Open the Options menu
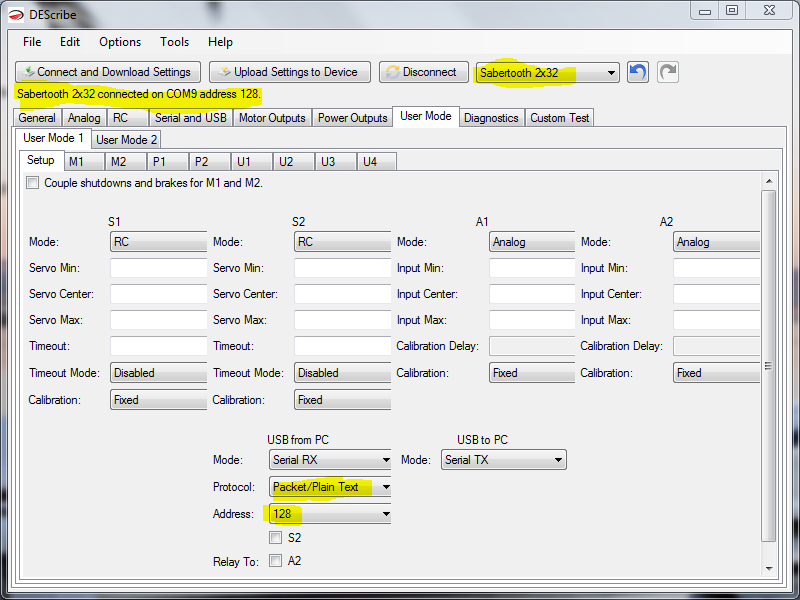800x600 pixels. 120,42
